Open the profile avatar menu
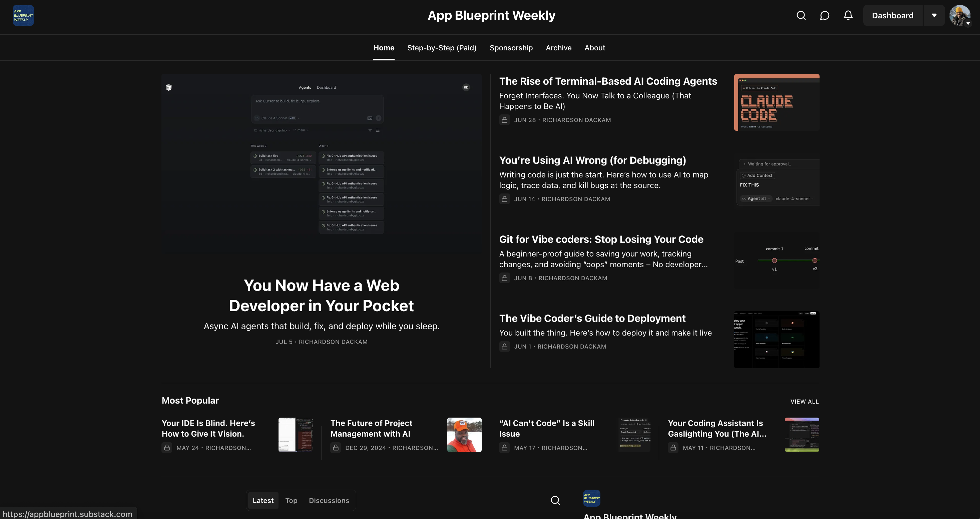Viewport: 980px width, 519px height. click(x=959, y=16)
